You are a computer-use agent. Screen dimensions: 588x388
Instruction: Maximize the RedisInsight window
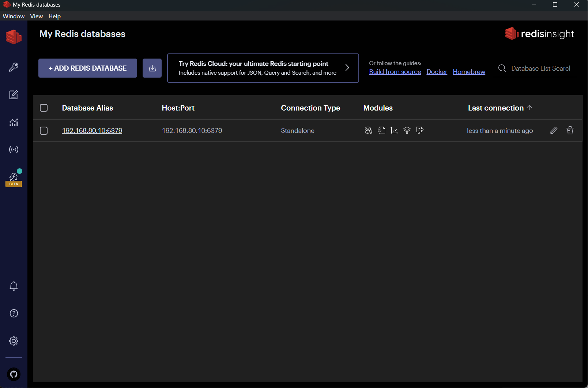pos(555,5)
